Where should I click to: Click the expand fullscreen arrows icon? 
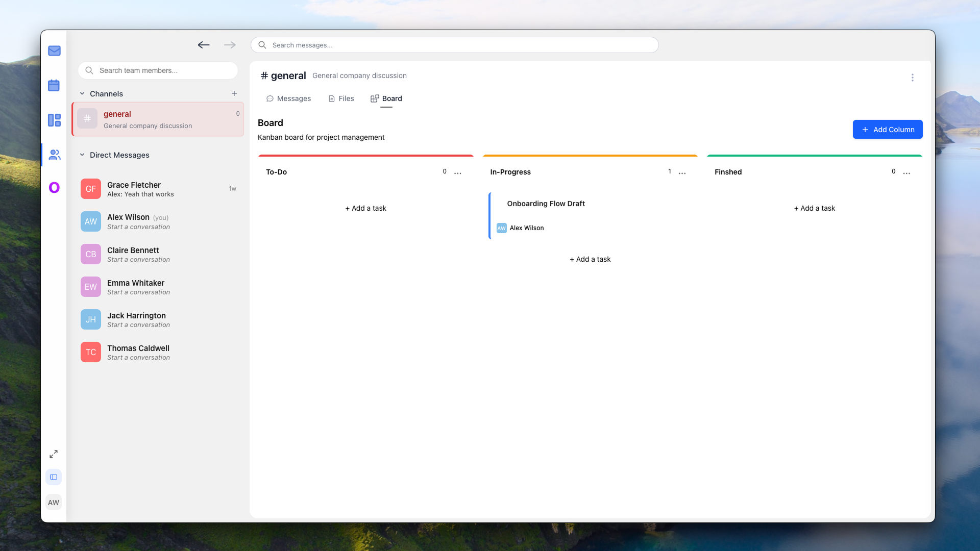pyautogui.click(x=53, y=454)
